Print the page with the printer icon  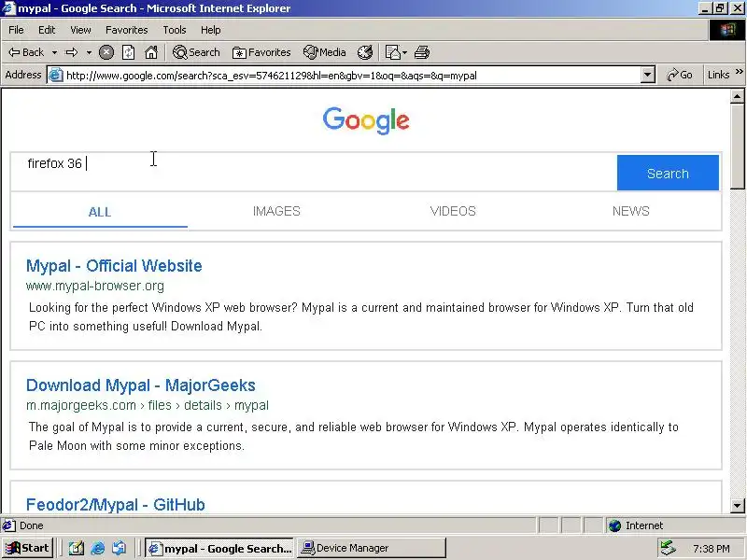422,52
